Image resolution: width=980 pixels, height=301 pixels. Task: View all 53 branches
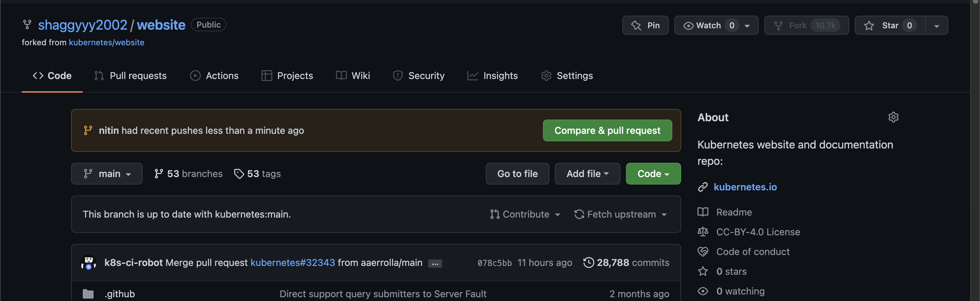(x=188, y=174)
